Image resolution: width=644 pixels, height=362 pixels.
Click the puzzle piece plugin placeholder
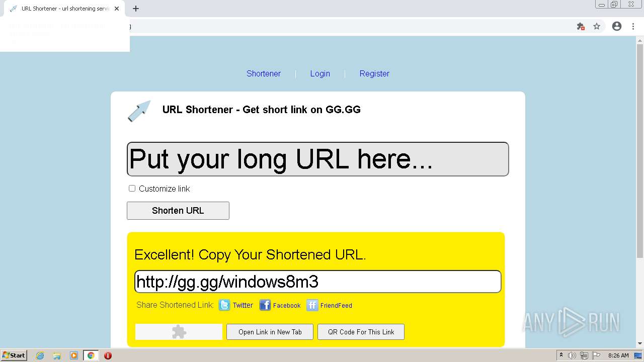(x=179, y=332)
